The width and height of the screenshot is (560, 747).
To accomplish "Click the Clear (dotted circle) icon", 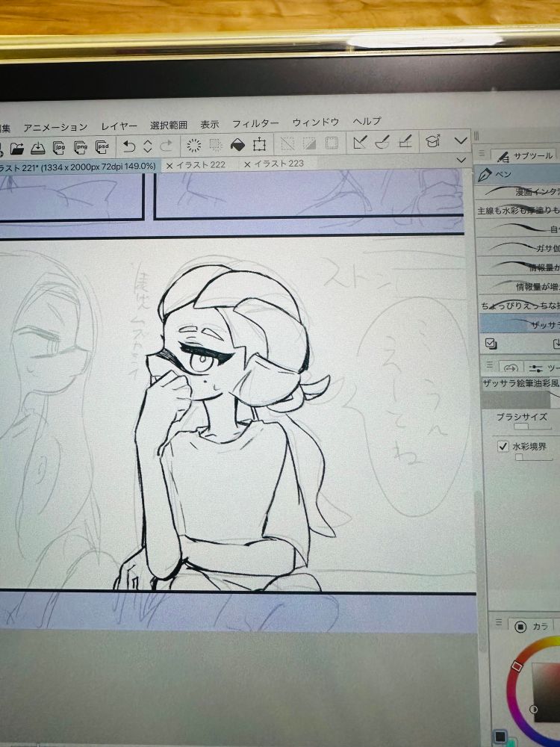I will coord(194,146).
